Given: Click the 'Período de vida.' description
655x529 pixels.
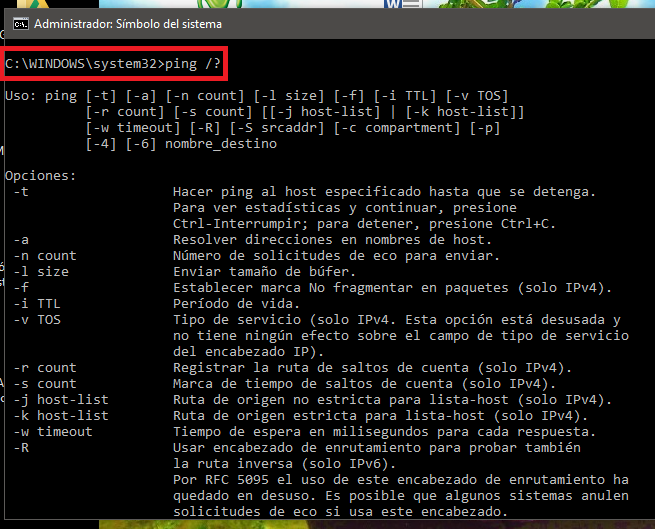Looking at the screenshot, I should click(x=236, y=304).
